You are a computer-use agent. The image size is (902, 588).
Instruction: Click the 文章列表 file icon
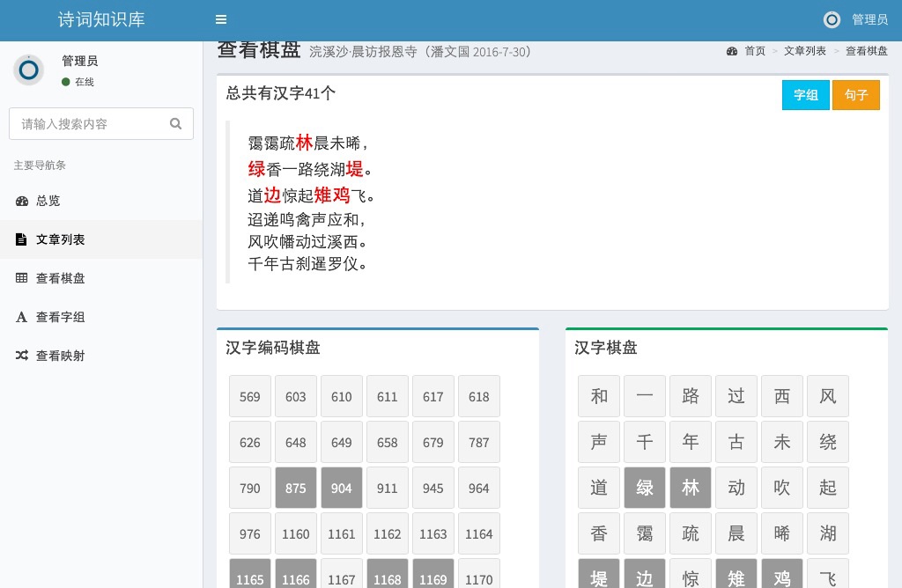(x=22, y=239)
